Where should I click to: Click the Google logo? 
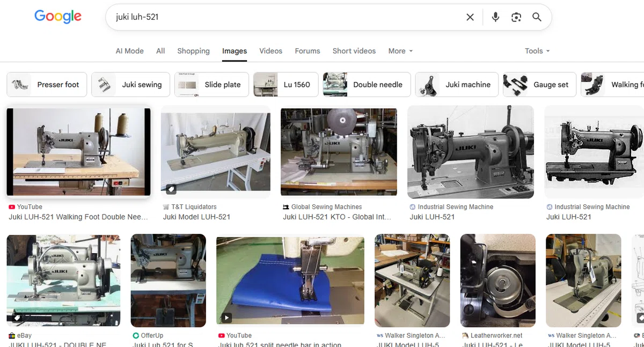(x=58, y=17)
